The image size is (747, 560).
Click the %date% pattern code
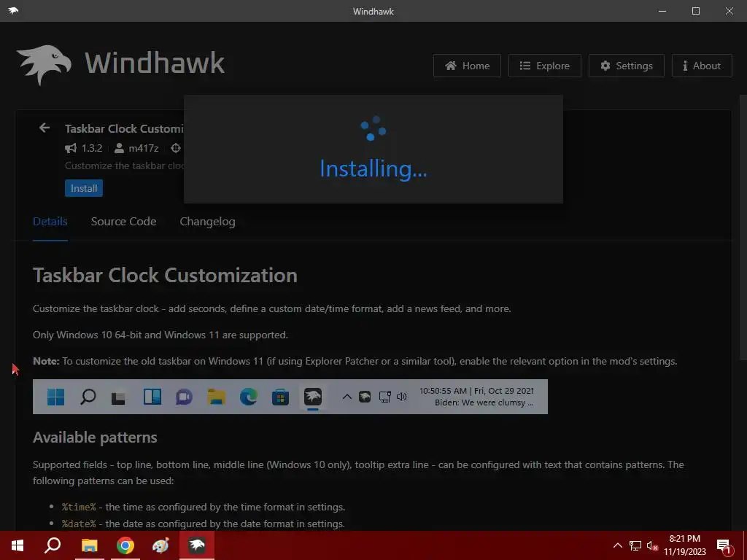click(x=79, y=524)
